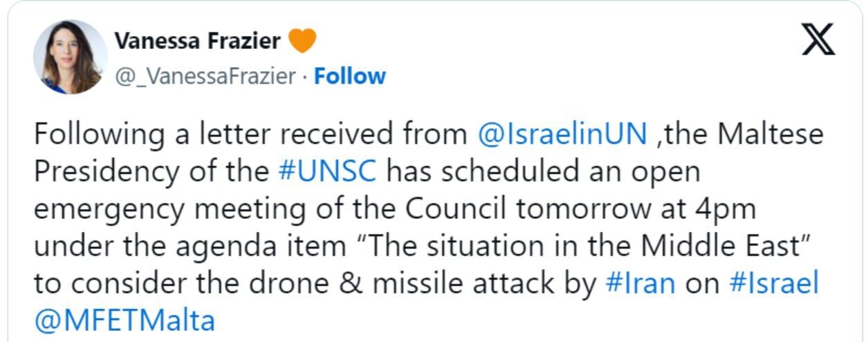Visit the @MFETMalta mention
This screenshot has width=868, height=342.
[125, 321]
